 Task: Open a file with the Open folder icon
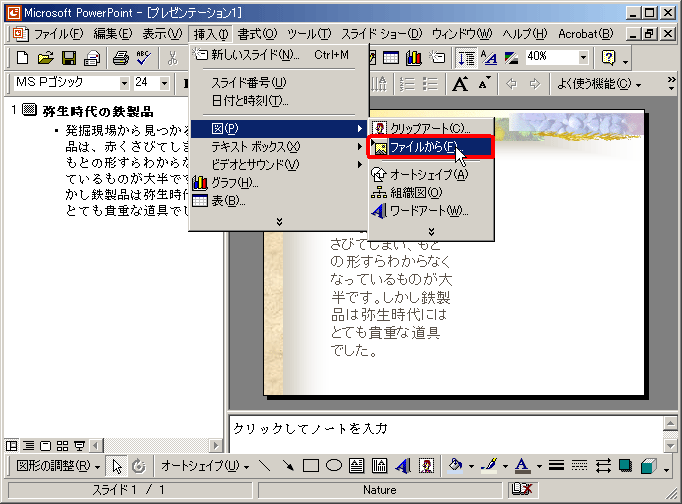click(x=45, y=57)
